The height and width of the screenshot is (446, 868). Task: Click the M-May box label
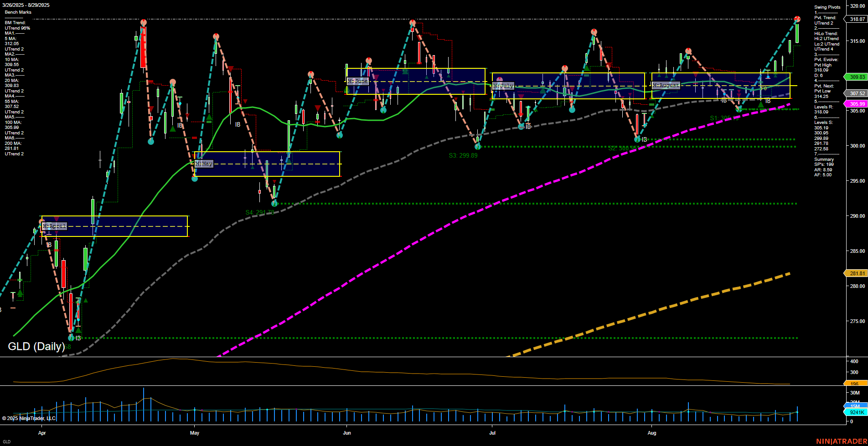click(203, 164)
